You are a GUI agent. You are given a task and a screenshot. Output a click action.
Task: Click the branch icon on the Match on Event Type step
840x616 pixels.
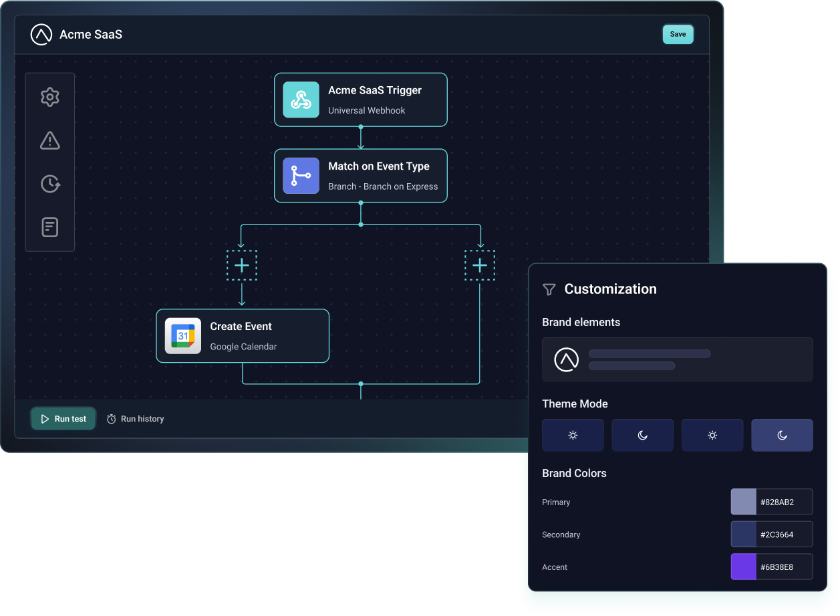(x=301, y=176)
